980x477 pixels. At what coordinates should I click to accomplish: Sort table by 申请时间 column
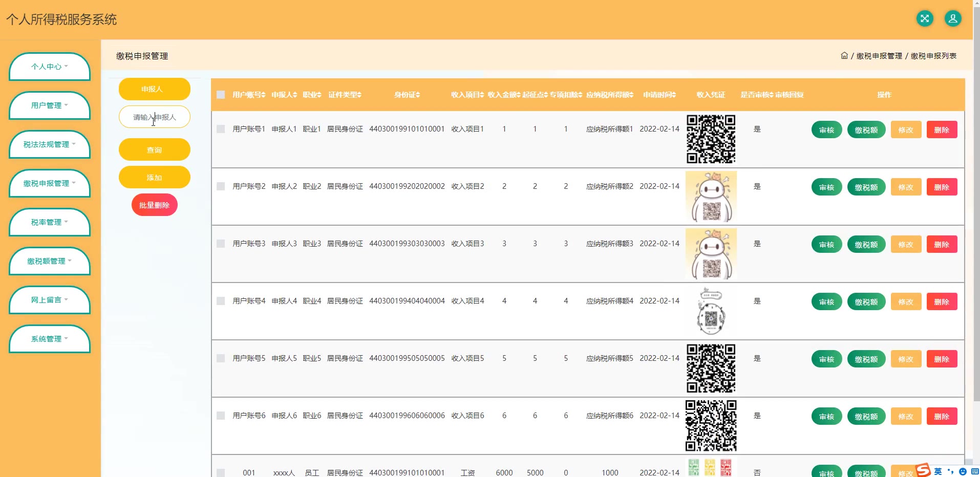(x=659, y=95)
